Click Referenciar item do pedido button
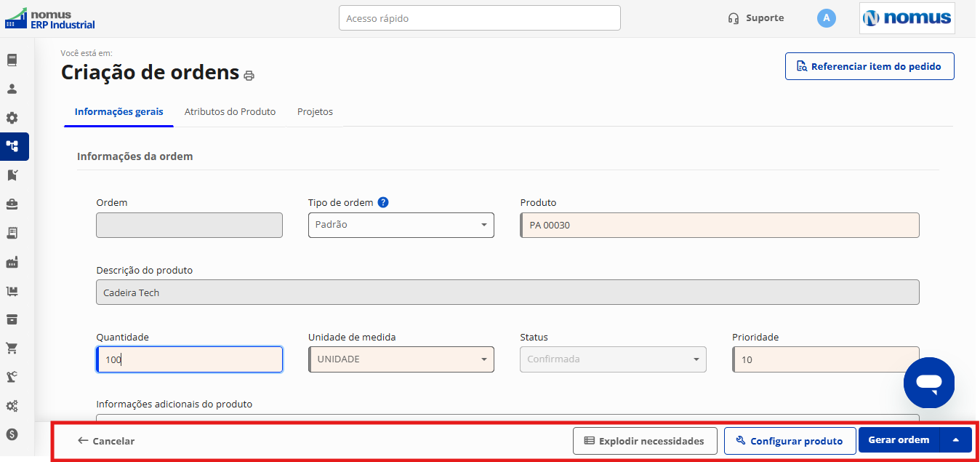 click(x=869, y=66)
